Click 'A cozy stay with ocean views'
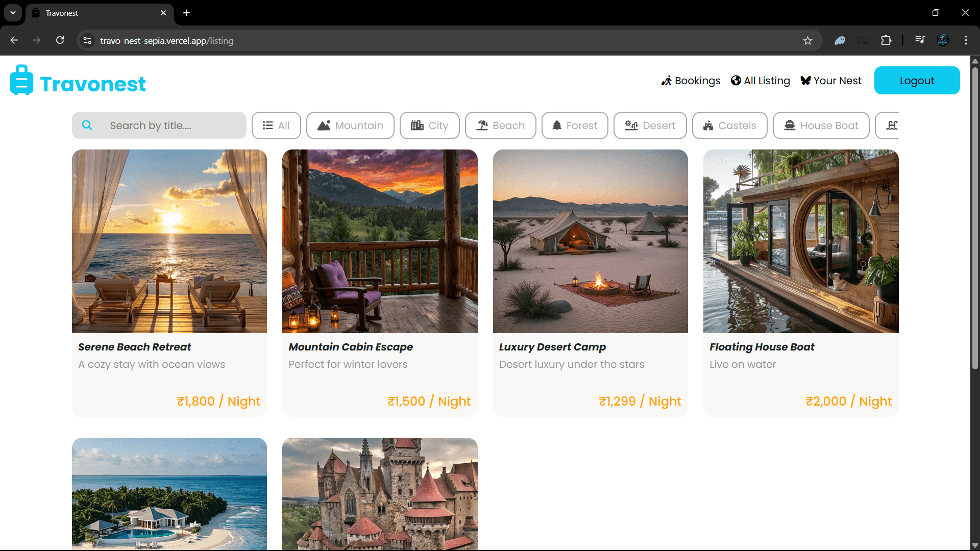 (x=152, y=364)
